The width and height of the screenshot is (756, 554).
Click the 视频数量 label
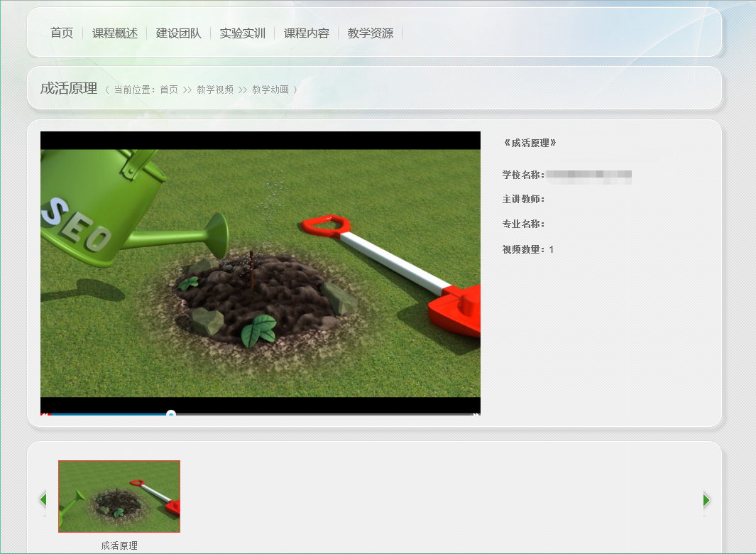(523, 249)
